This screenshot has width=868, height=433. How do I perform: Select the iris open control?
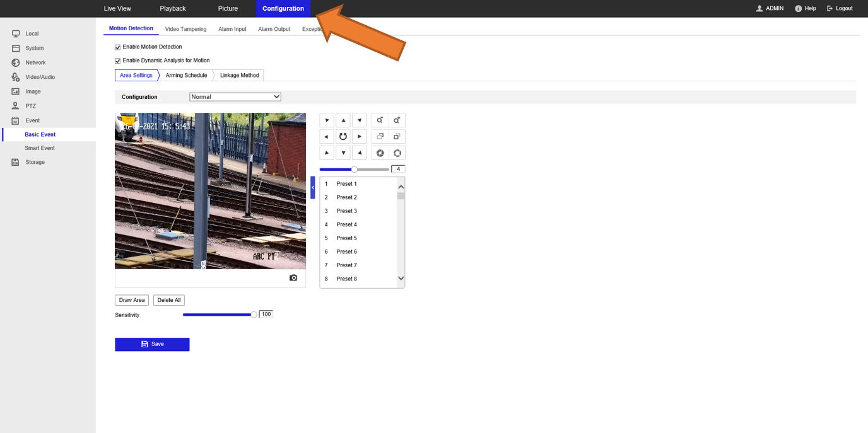[396, 153]
